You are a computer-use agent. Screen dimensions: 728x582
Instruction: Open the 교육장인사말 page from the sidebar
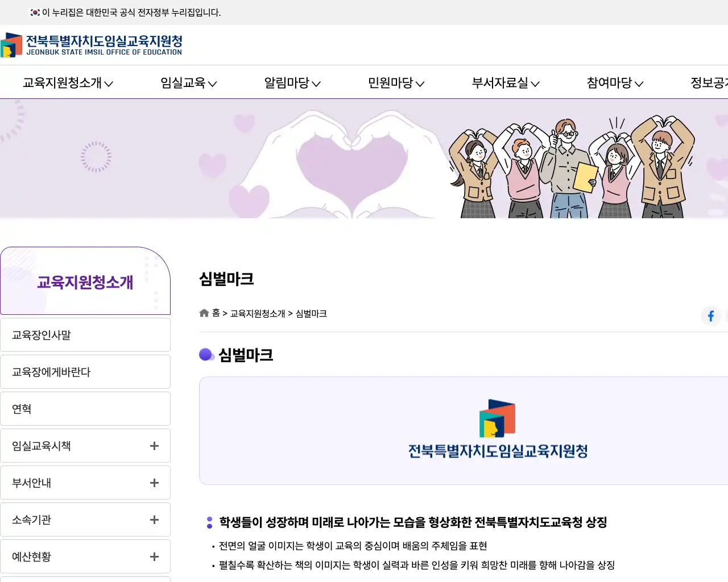coord(85,334)
